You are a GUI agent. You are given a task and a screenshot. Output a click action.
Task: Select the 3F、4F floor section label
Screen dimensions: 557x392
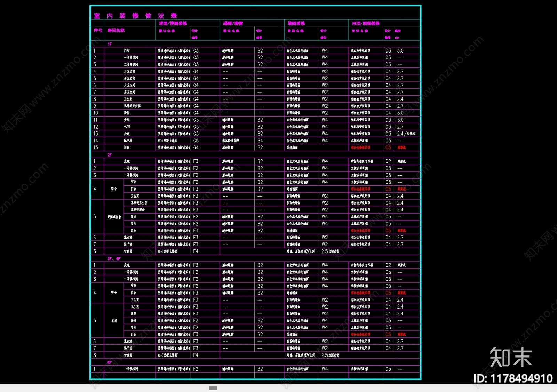coord(114,259)
